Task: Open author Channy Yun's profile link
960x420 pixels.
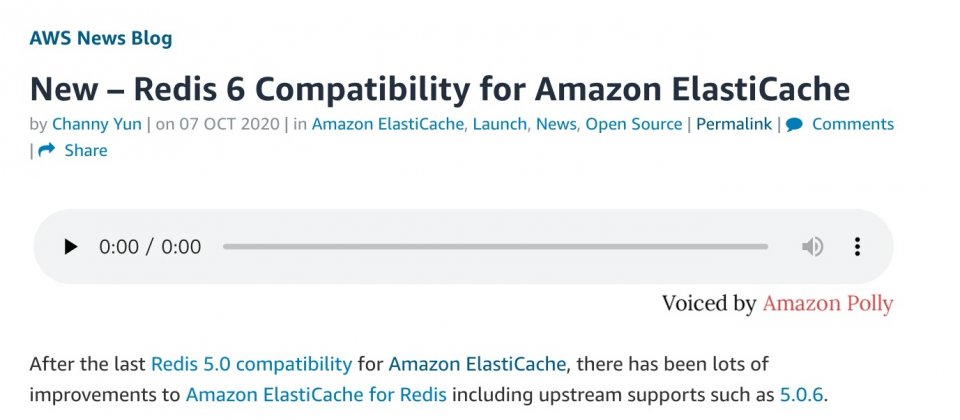Action: (97, 124)
